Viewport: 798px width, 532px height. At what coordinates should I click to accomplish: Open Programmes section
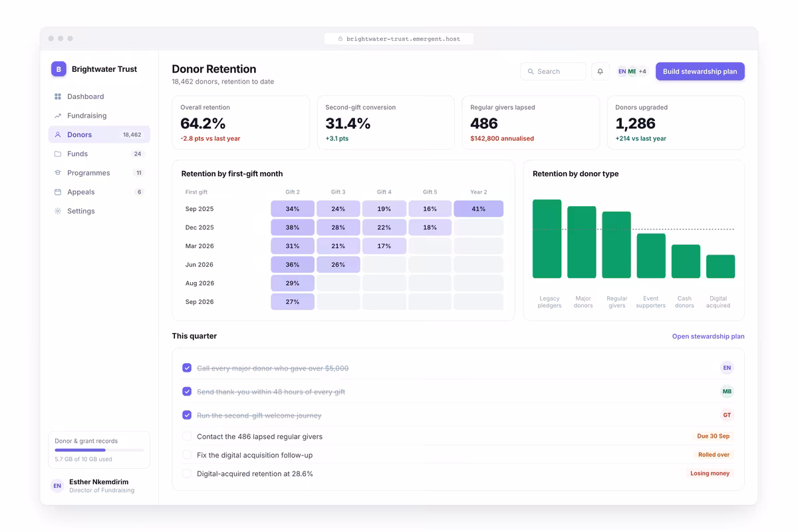click(x=99, y=173)
